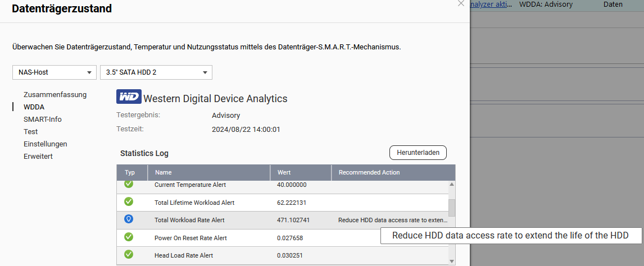This screenshot has height=266, width=644.
Task: Go to Einstellungen section
Action: 45,144
